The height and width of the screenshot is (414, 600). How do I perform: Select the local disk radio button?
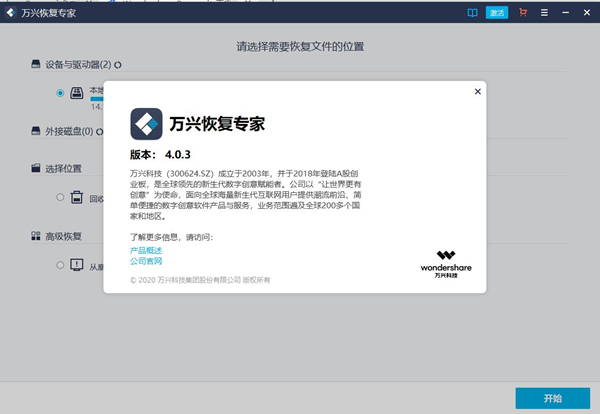pyautogui.click(x=61, y=93)
